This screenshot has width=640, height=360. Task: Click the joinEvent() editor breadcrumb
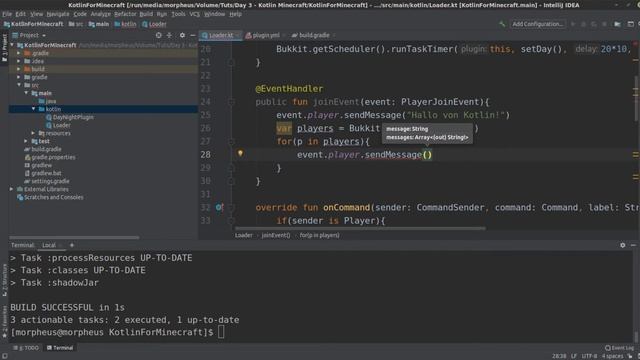click(x=276, y=235)
